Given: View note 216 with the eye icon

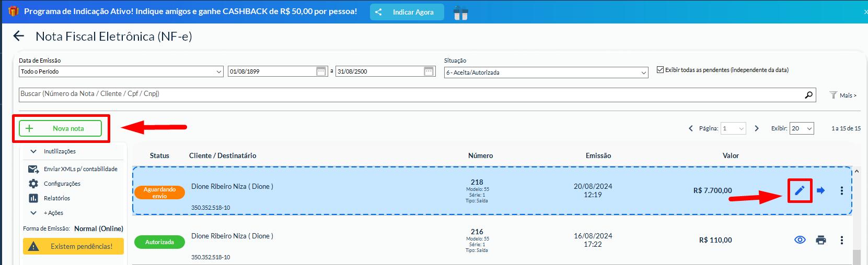Looking at the screenshot, I should 800,240.
